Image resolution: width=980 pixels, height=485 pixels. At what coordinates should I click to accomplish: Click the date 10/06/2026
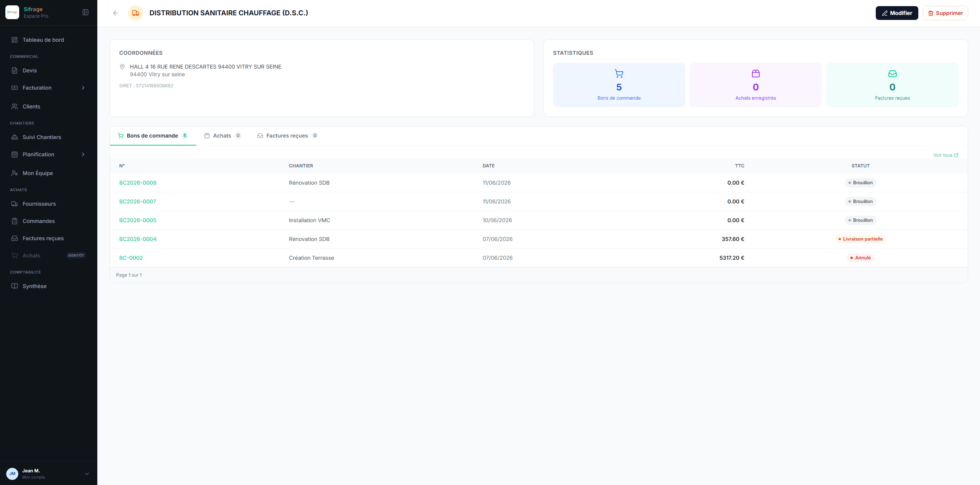point(497,220)
